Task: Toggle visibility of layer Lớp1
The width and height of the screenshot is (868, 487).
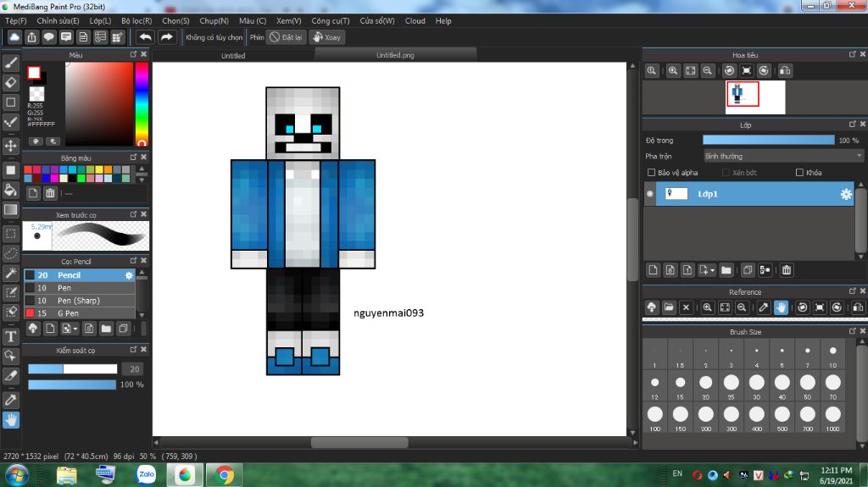Action: coord(650,194)
